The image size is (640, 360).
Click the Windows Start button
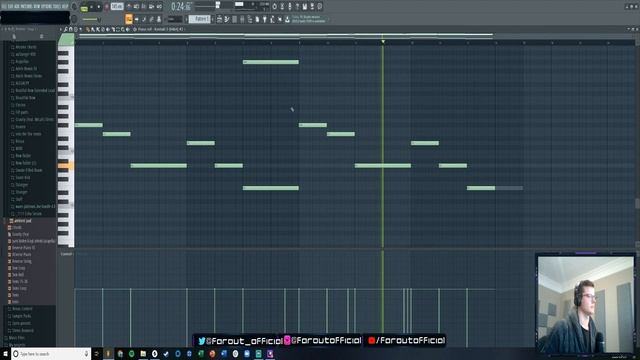(x=5, y=353)
